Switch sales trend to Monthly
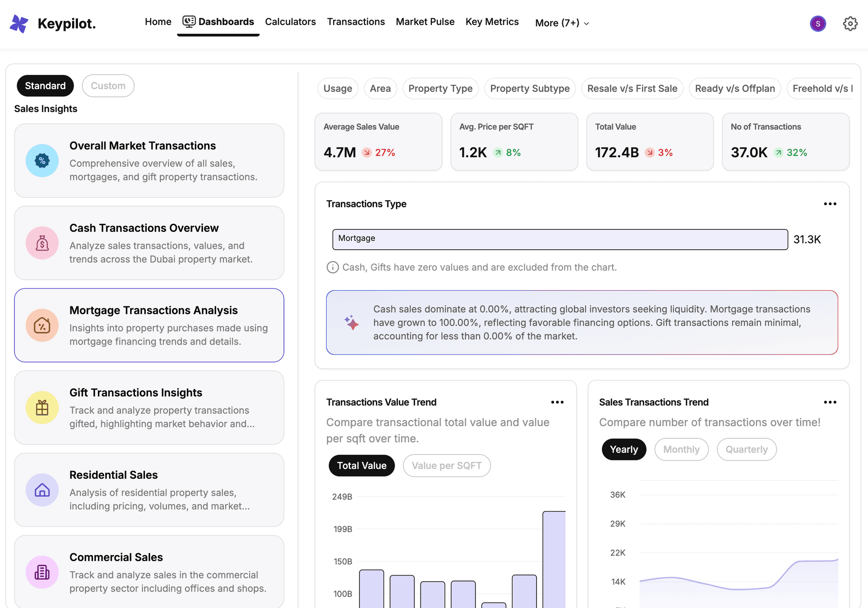The width and height of the screenshot is (868, 608). point(681,449)
